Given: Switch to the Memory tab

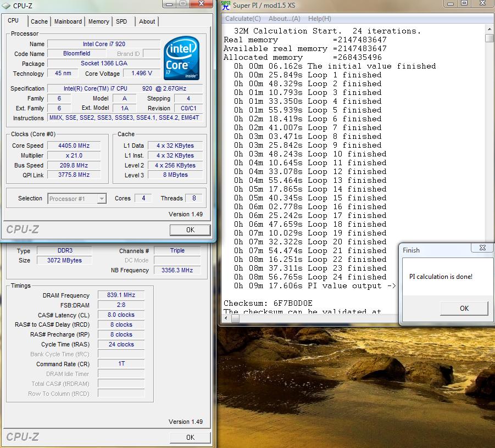Looking at the screenshot, I should point(98,21).
